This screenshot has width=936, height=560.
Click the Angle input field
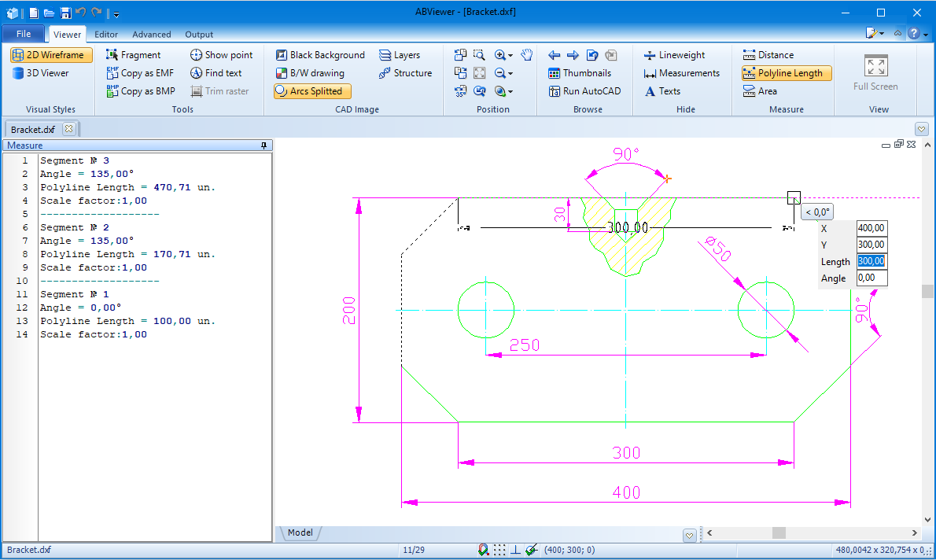click(x=872, y=278)
